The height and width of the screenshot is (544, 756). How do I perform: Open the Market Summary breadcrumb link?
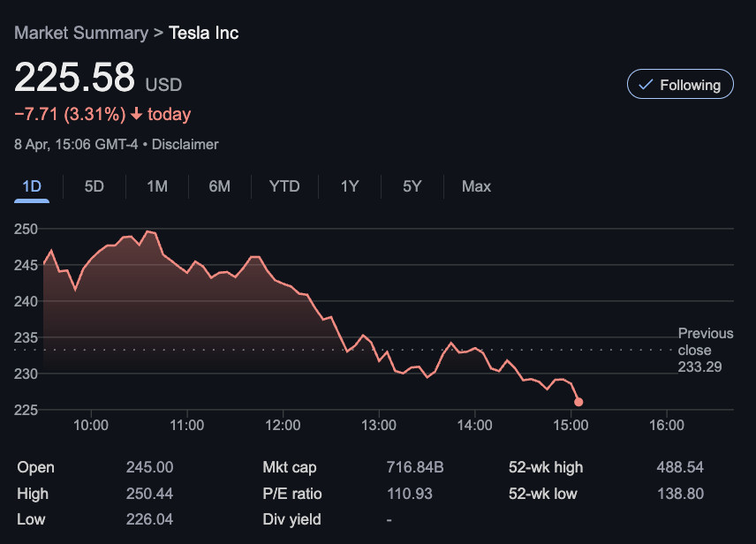(81, 33)
